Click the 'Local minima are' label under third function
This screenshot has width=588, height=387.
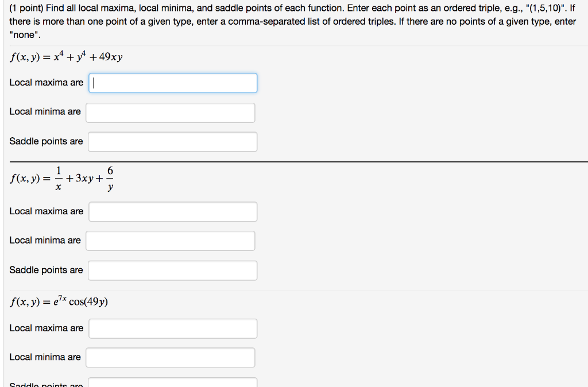click(x=45, y=357)
